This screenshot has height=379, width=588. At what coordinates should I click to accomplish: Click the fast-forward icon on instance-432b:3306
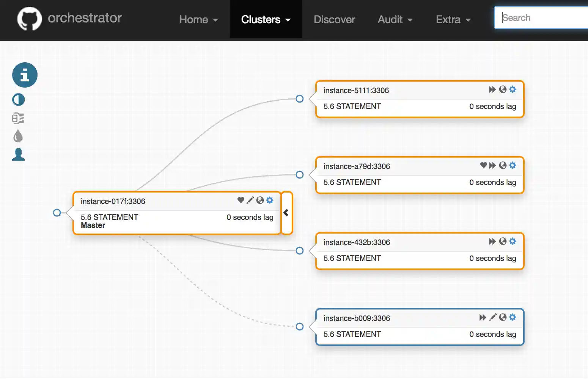tap(492, 241)
